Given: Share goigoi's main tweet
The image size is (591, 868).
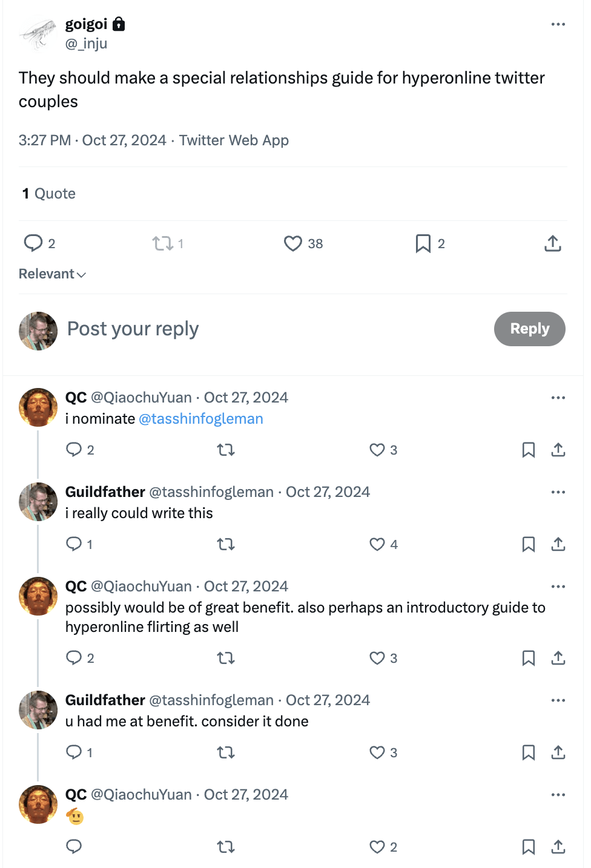Looking at the screenshot, I should point(552,243).
